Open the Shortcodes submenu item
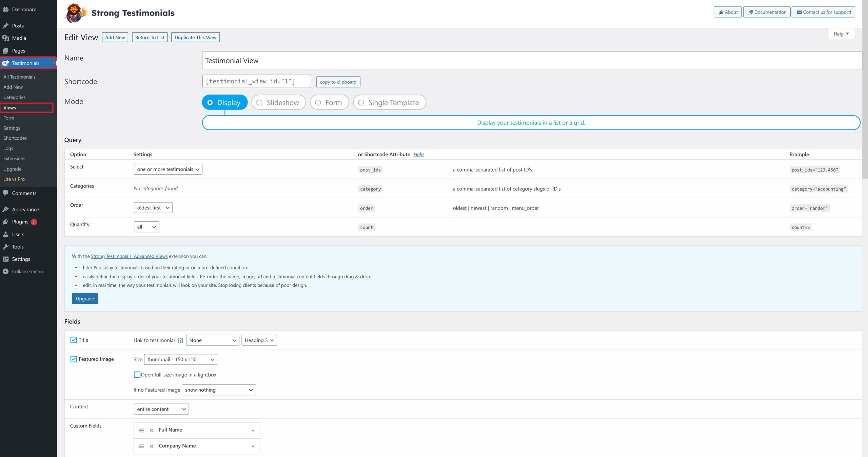 point(15,138)
